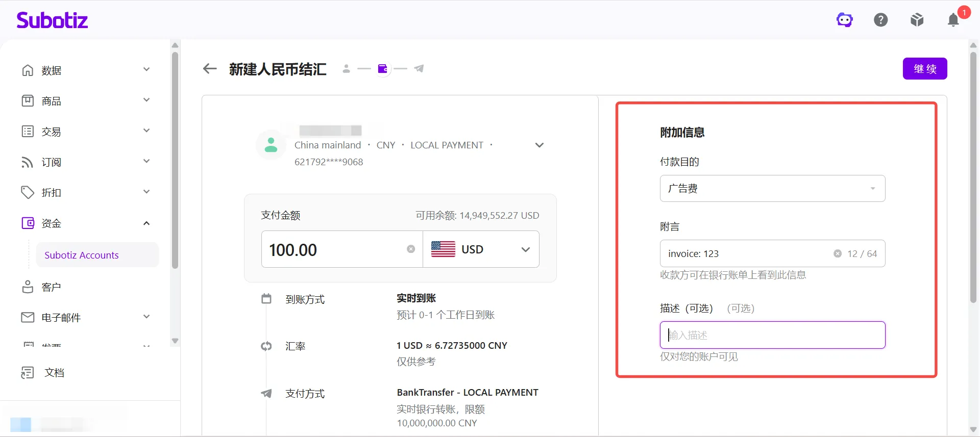Click the 资金 wallet icon in sidebar
The image size is (980, 437).
pyautogui.click(x=28, y=223)
